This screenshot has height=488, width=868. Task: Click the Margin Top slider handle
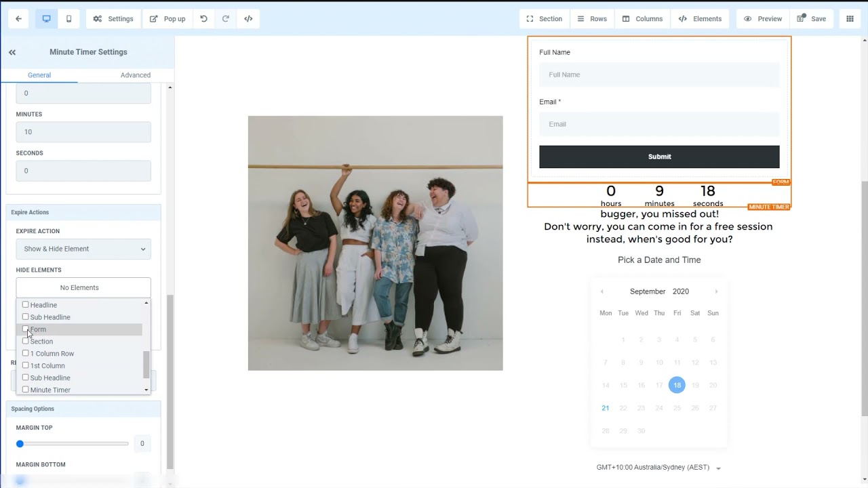click(x=20, y=444)
